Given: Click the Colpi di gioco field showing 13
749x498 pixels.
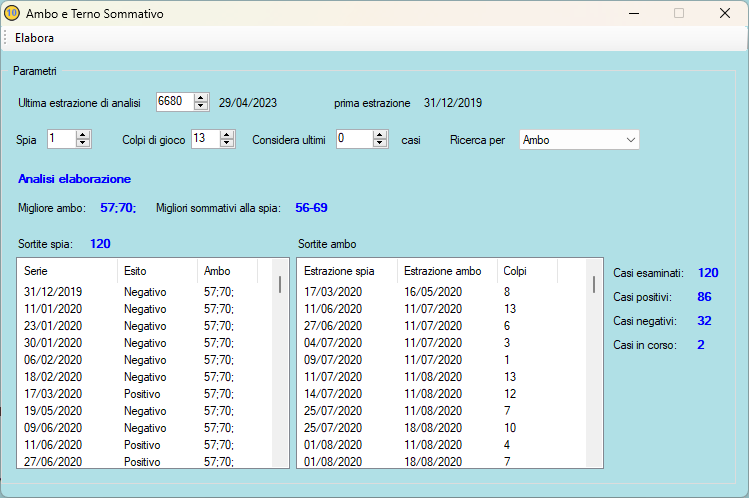Looking at the screenshot, I should tap(206, 139).
